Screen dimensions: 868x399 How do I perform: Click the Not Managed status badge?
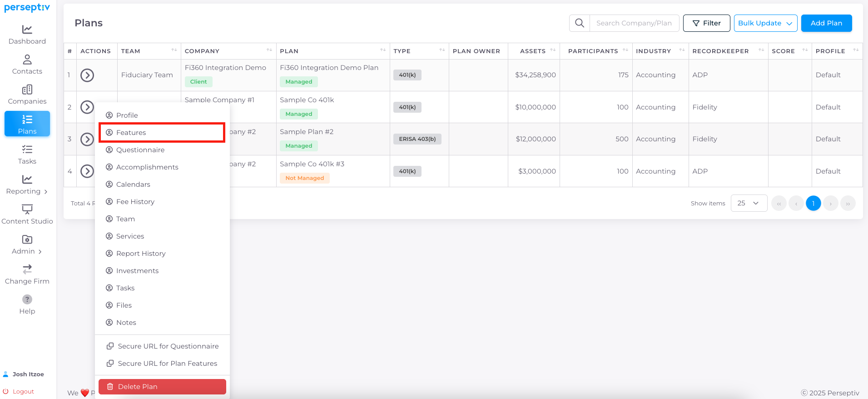[x=305, y=178]
